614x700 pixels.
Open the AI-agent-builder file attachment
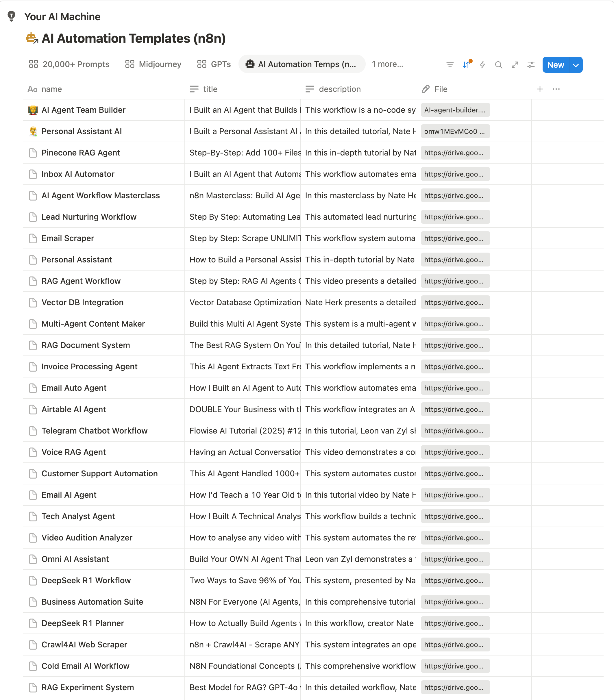point(455,110)
